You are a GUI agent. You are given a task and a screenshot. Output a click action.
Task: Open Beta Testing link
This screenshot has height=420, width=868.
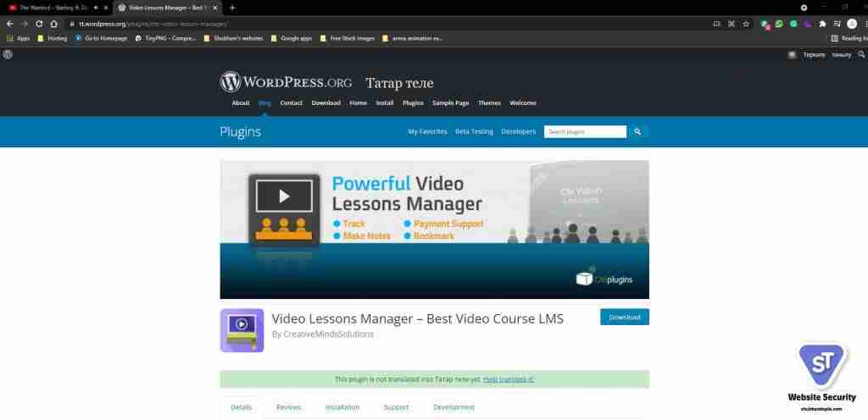(x=474, y=132)
